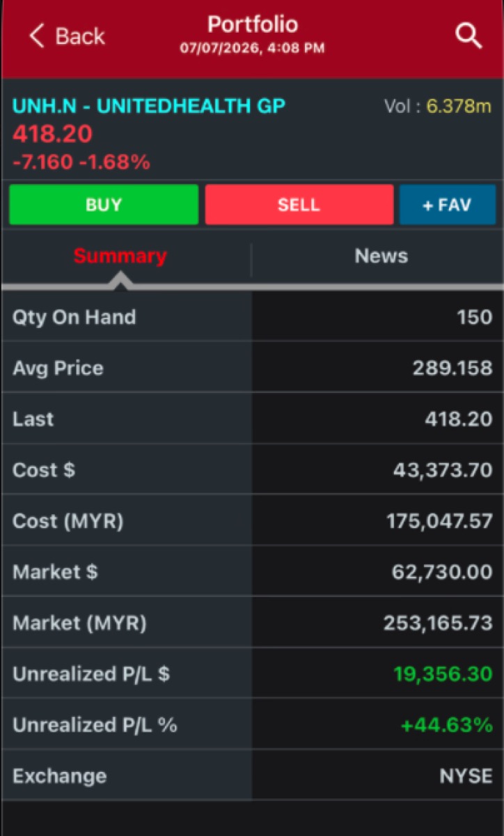Select the volume value 6.378m
Viewport: 504px width, 836px height.
pyautogui.click(x=459, y=107)
